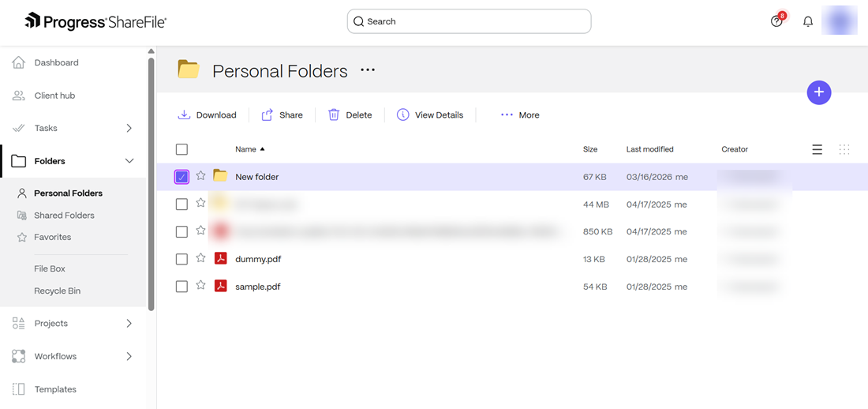The width and height of the screenshot is (868, 409).
Task: Open File Box in sidebar
Action: (x=50, y=268)
